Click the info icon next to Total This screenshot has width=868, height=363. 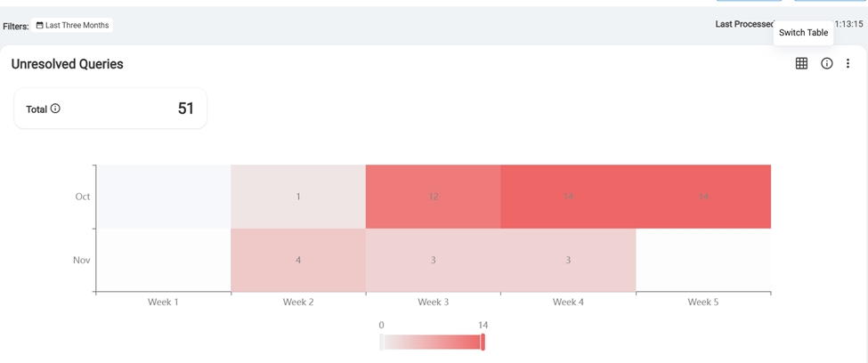pos(55,109)
